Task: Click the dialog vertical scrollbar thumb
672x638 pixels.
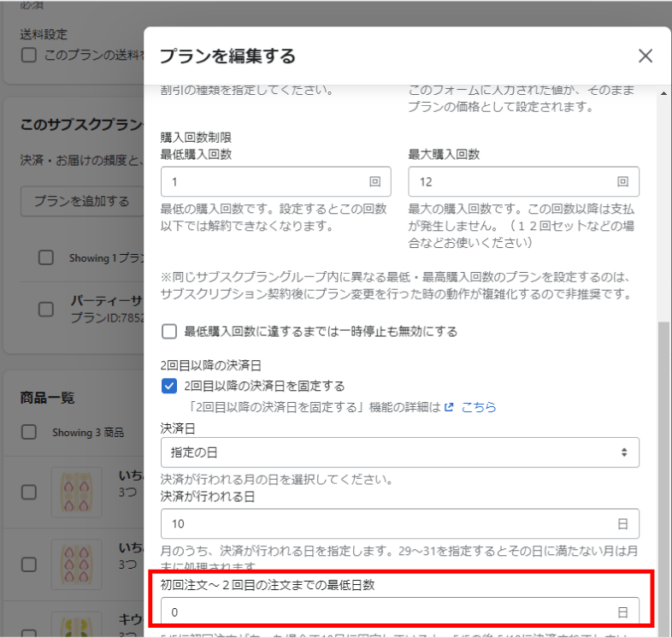Action: 663,478
